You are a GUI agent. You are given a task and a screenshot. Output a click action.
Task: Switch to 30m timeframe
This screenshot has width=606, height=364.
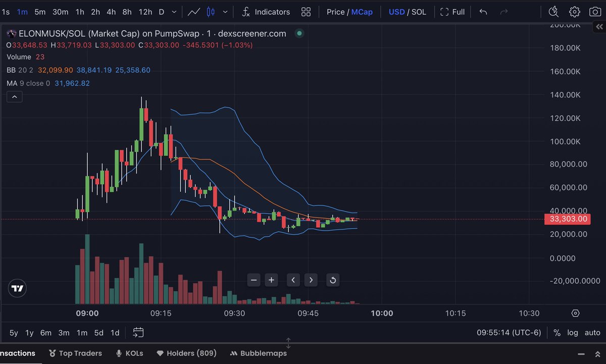pyautogui.click(x=61, y=12)
